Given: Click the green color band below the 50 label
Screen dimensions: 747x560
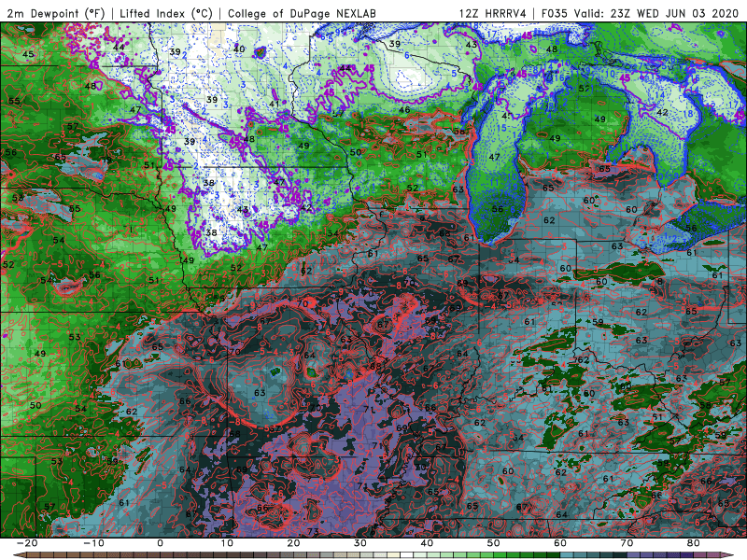Looking at the screenshot, I should (x=500, y=555).
